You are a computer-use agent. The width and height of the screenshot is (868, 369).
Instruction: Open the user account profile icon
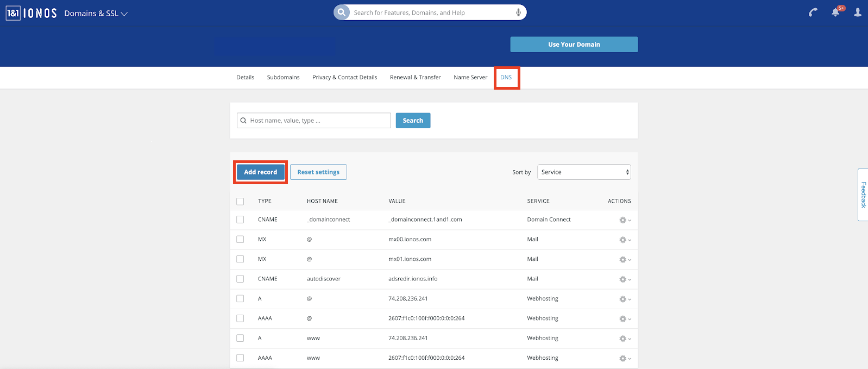pyautogui.click(x=858, y=12)
